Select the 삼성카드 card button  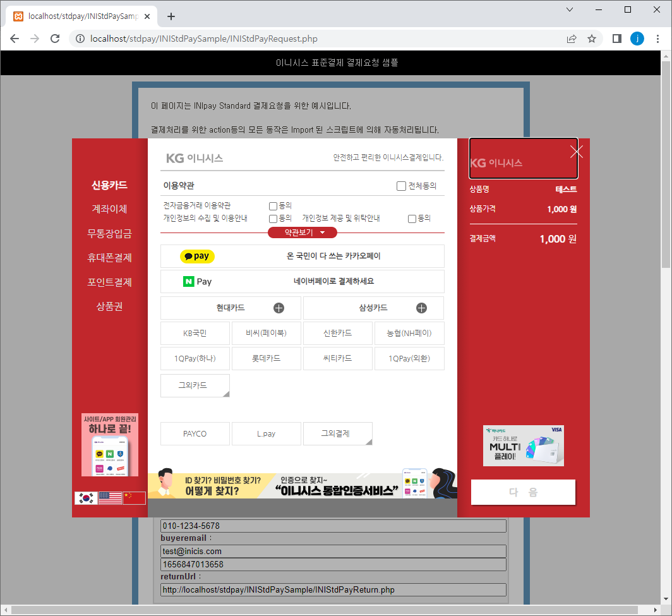pos(373,308)
